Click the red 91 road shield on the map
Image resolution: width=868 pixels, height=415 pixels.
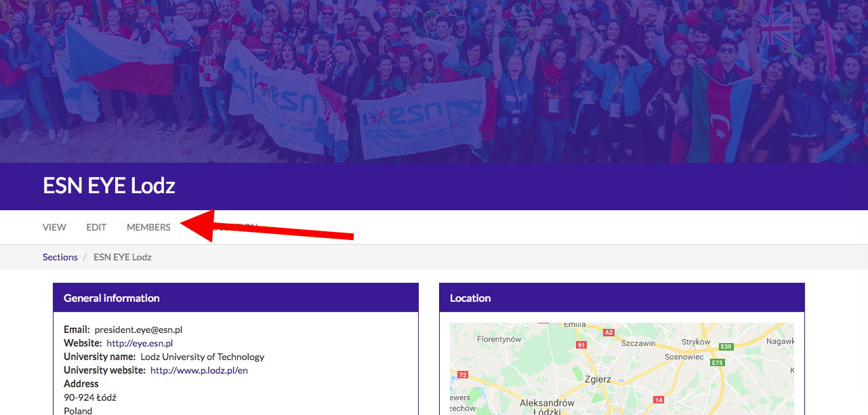(581, 345)
